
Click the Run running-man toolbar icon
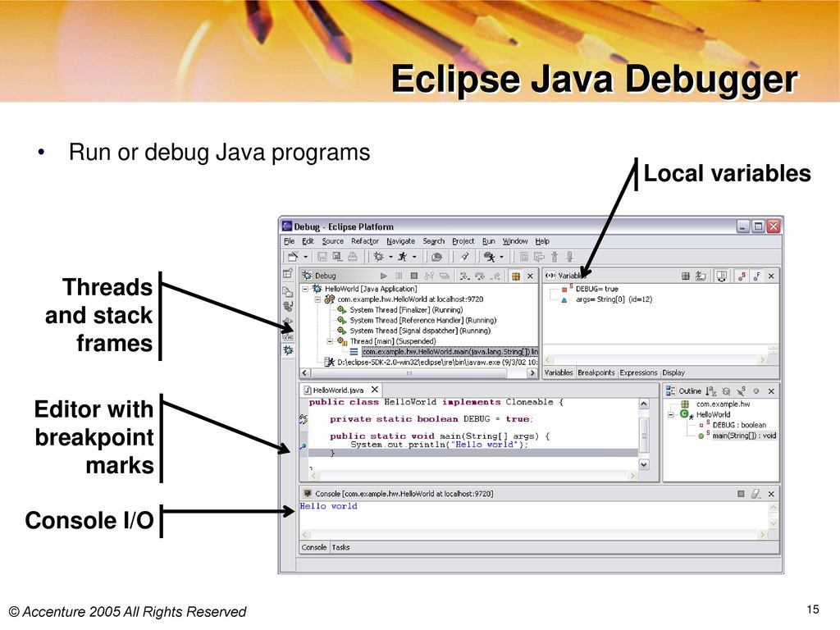tap(402, 257)
